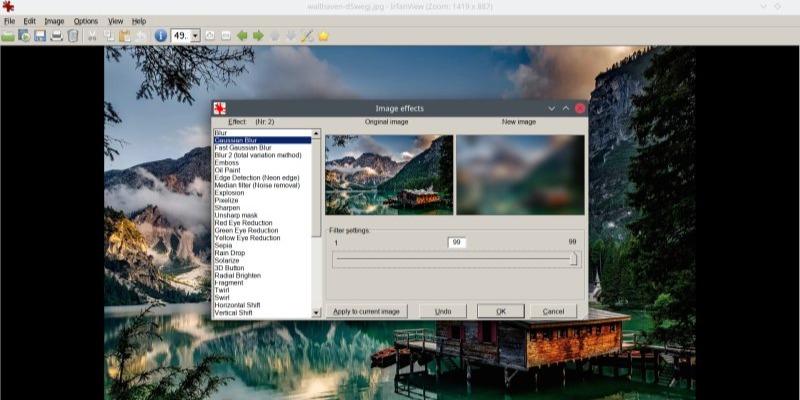The width and height of the screenshot is (800, 400).
Task: Open image Information via blue info icon
Action: pos(161,36)
